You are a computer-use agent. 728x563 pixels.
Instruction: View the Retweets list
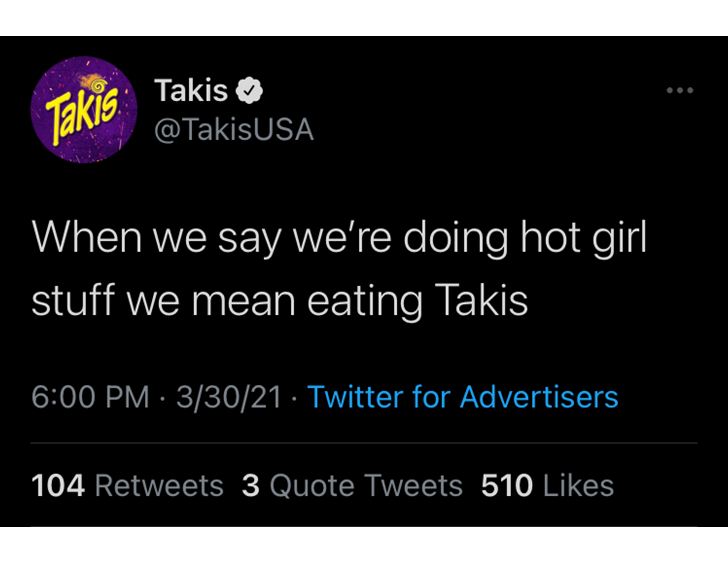pyautogui.click(x=159, y=486)
